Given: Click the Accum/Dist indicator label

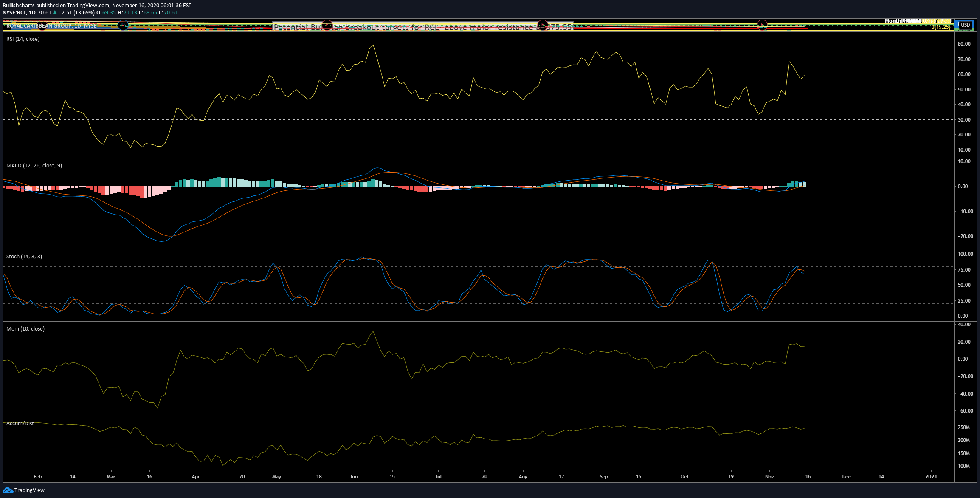Looking at the screenshot, I should 20,424.
